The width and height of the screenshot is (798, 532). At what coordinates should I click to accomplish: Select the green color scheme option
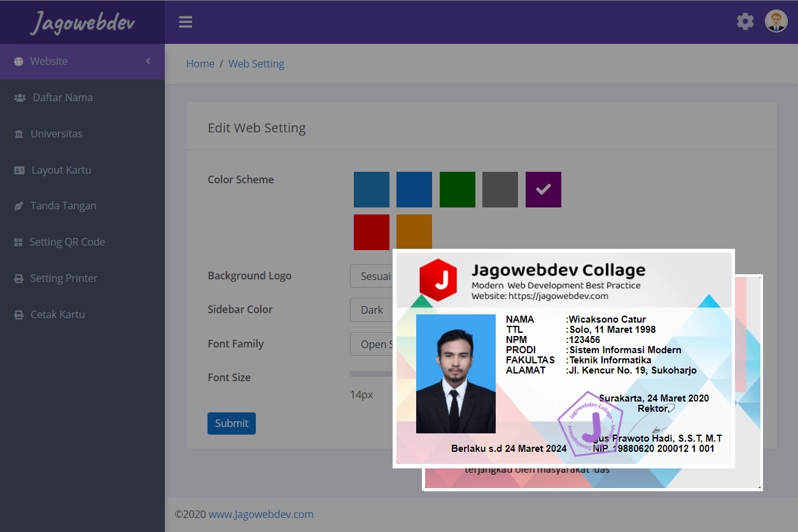pos(457,189)
